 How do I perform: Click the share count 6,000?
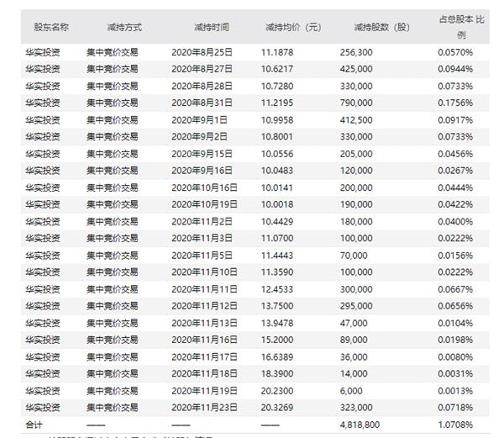(x=351, y=391)
